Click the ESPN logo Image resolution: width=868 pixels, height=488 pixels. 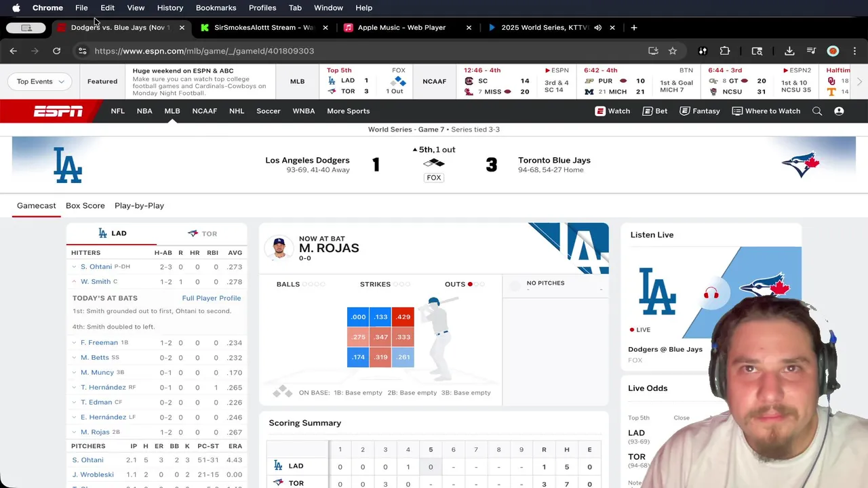pos(58,111)
